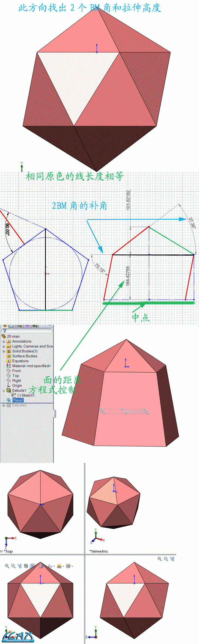Collapse the Extrude1 feature

(4, 391)
